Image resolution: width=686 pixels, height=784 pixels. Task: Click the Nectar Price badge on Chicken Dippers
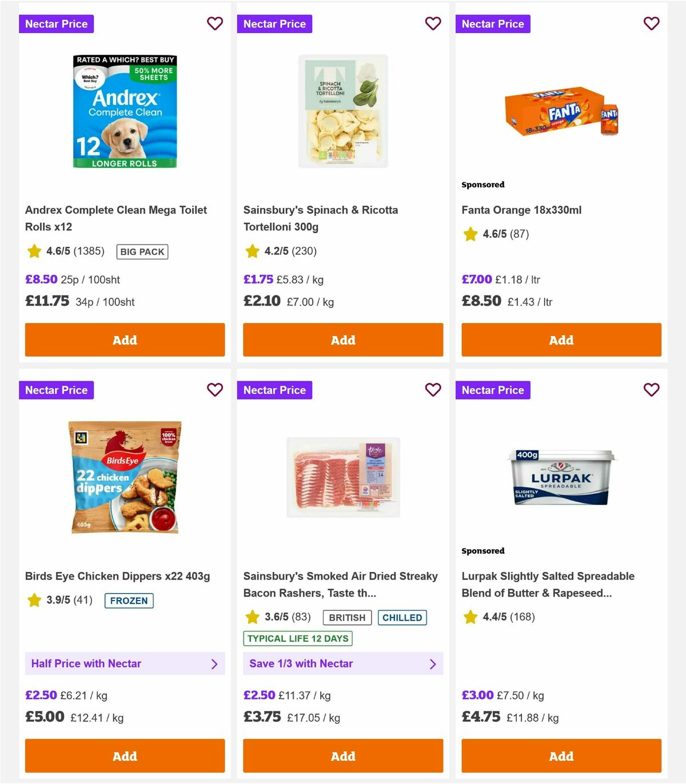(56, 390)
